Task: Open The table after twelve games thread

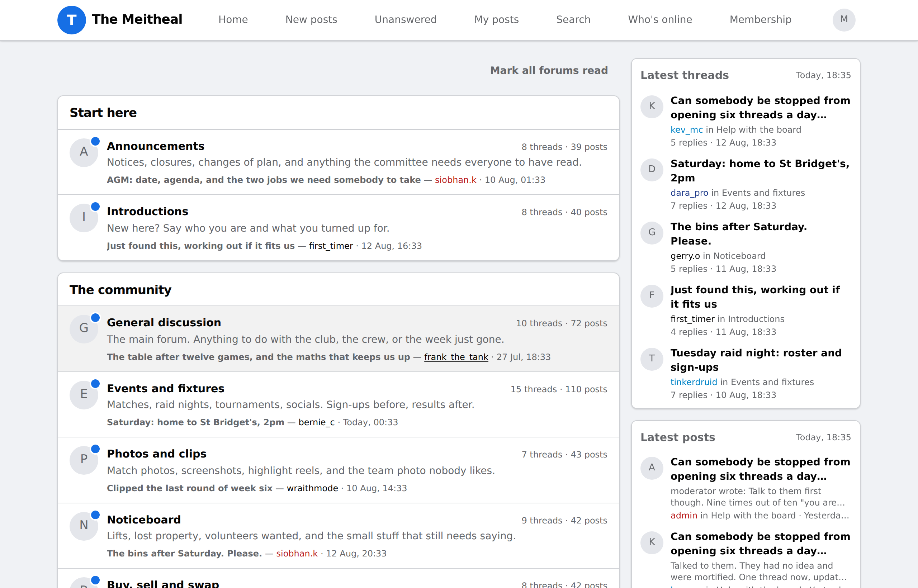Action: pyautogui.click(x=258, y=357)
